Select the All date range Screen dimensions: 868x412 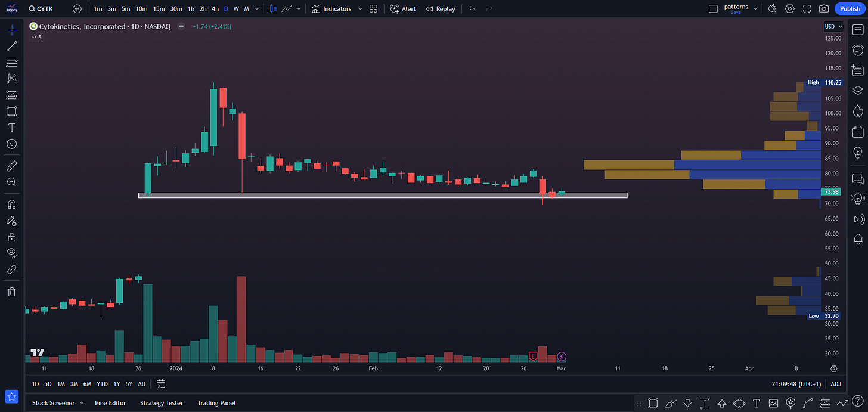pyautogui.click(x=141, y=384)
